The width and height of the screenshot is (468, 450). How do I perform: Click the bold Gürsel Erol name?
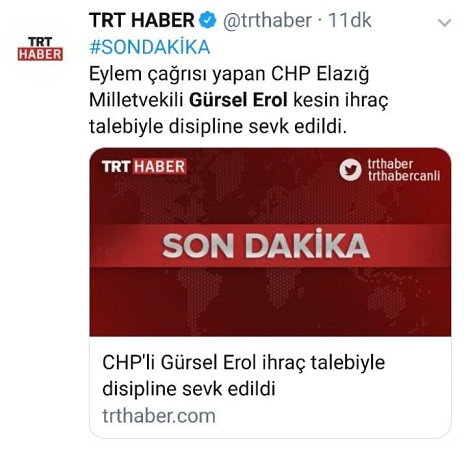click(x=238, y=100)
